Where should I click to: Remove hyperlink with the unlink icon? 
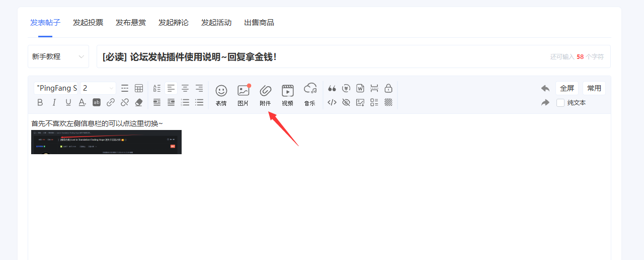[125, 102]
